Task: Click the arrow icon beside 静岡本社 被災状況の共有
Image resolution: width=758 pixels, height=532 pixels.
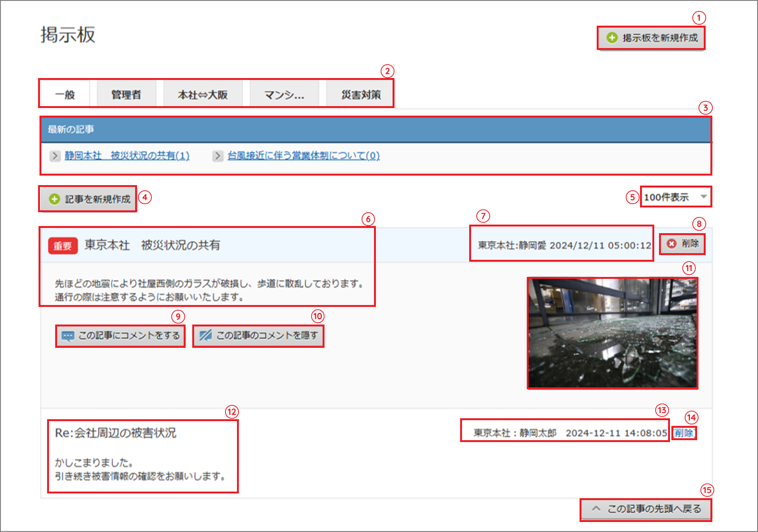Action: point(55,156)
